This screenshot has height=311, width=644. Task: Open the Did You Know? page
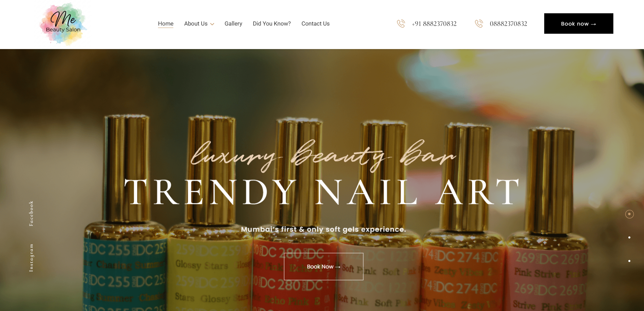click(272, 24)
